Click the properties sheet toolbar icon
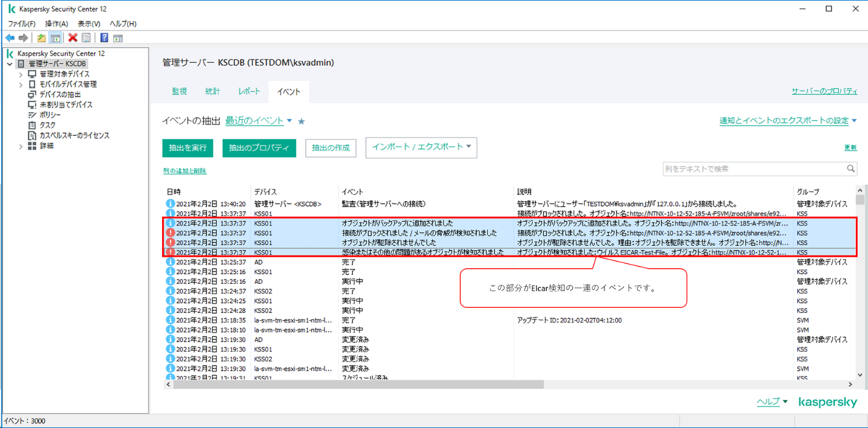 click(x=85, y=38)
